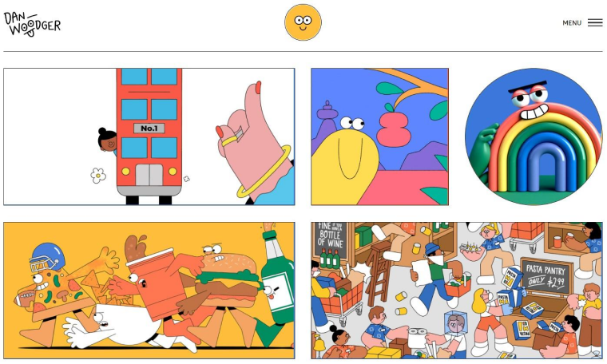Open the hamburger menu icon

click(x=595, y=23)
